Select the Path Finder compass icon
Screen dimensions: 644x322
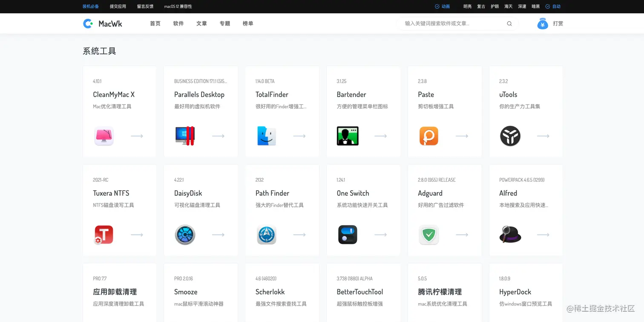[x=267, y=235]
